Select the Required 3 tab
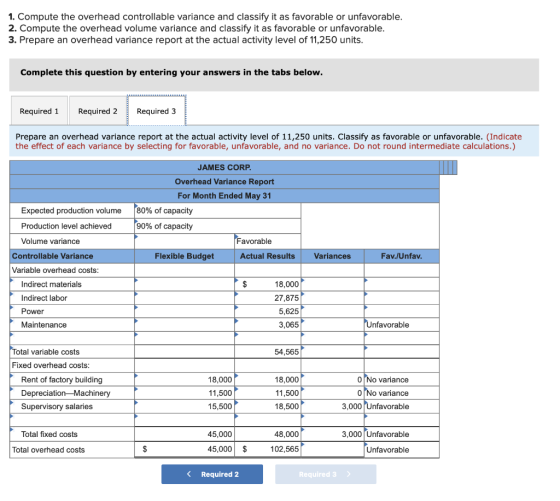 point(156,111)
